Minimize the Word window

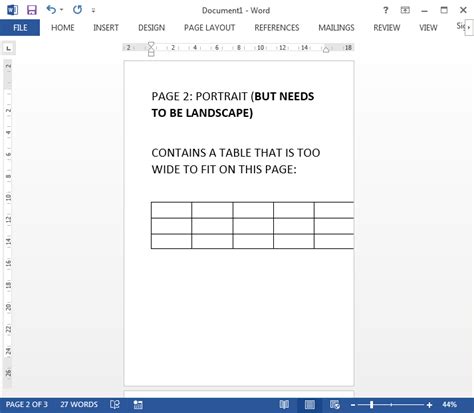424,11
